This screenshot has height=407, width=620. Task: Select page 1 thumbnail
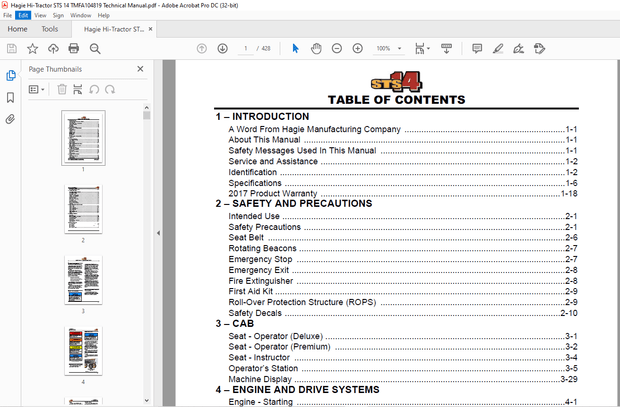click(83, 138)
